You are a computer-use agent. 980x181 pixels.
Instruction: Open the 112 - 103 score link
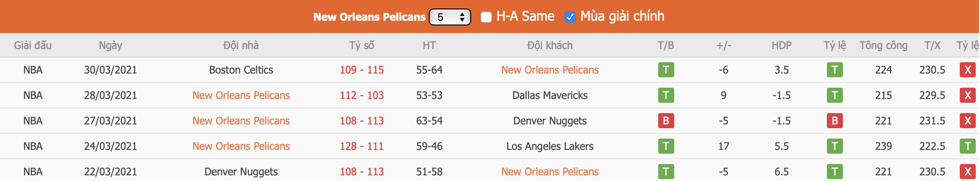click(362, 95)
